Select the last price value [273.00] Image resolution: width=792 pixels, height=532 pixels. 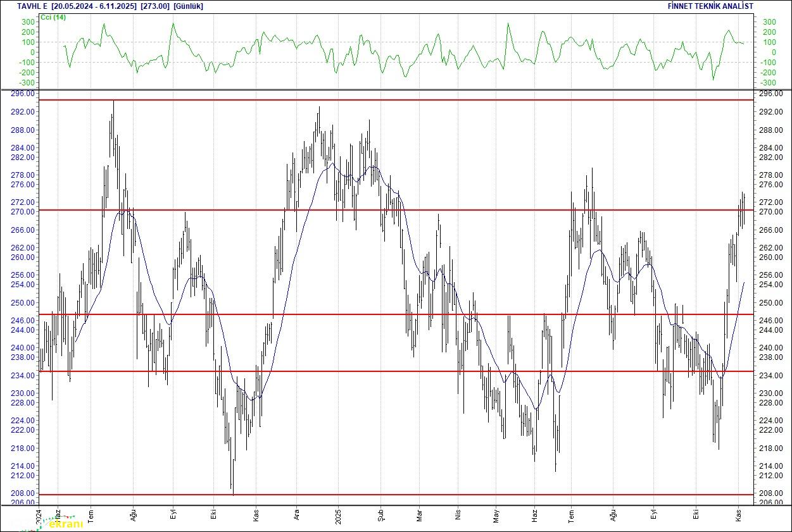click(x=154, y=6)
